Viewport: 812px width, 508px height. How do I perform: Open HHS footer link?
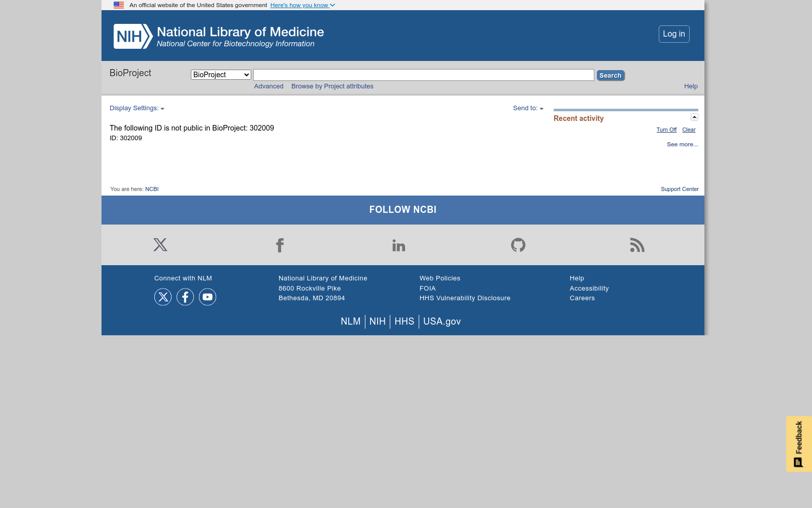[x=404, y=322]
